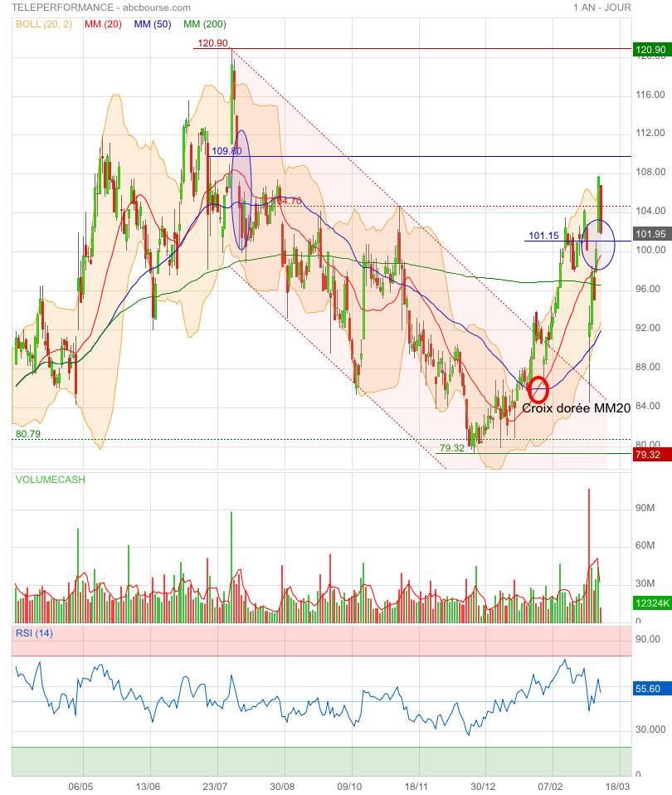672x795 pixels.
Task: Click the 84.00 price axis label
Action: click(x=648, y=406)
